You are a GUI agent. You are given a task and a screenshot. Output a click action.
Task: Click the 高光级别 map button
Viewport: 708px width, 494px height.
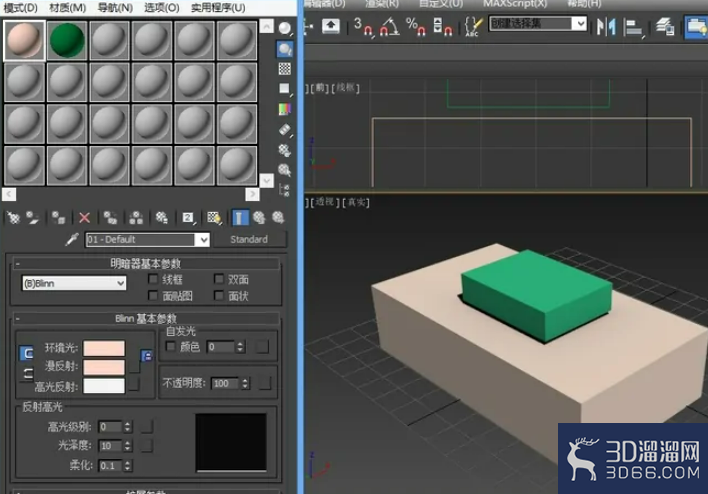click(147, 427)
